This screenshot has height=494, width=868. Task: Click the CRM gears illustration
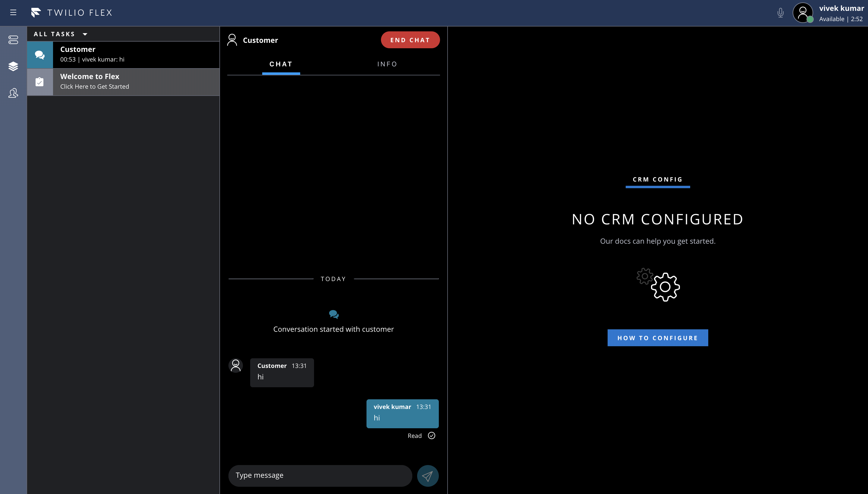click(658, 285)
